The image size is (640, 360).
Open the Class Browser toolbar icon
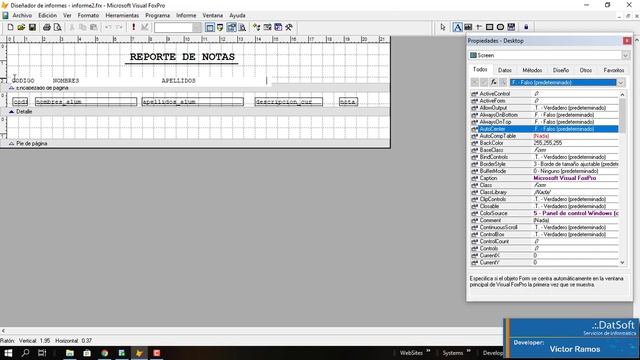click(x=256, y=27)
